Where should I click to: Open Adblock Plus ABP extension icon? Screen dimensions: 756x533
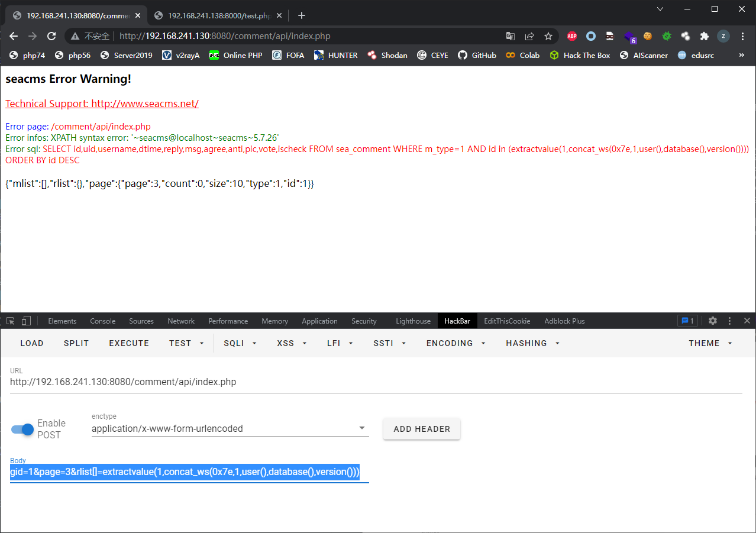click(572, 36)
